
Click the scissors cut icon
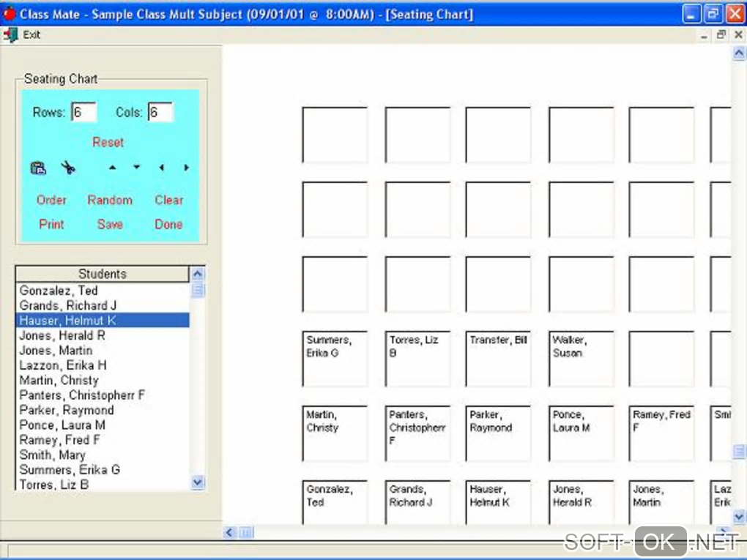tap(68, 168)
